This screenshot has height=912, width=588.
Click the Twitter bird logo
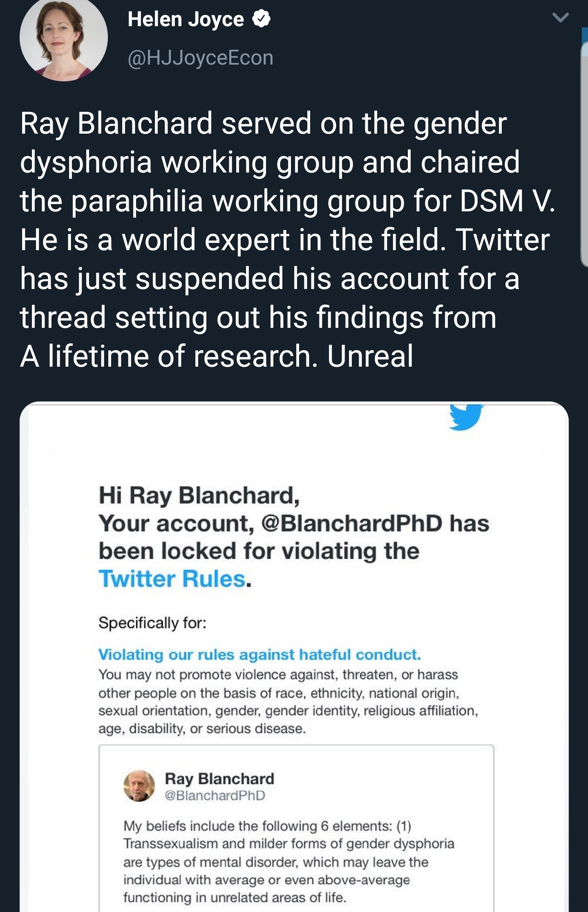click(466, 417)
